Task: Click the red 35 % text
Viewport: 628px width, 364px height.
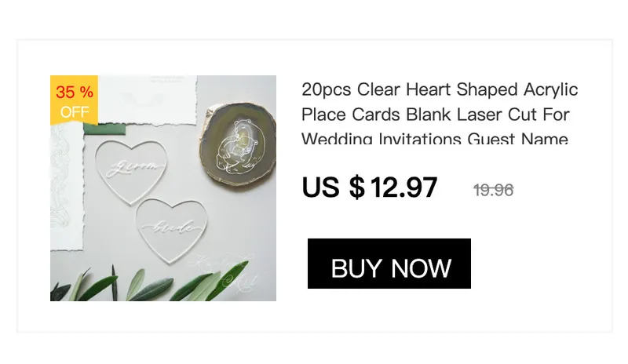Action: pyautogui.click(x=75, y=92)
